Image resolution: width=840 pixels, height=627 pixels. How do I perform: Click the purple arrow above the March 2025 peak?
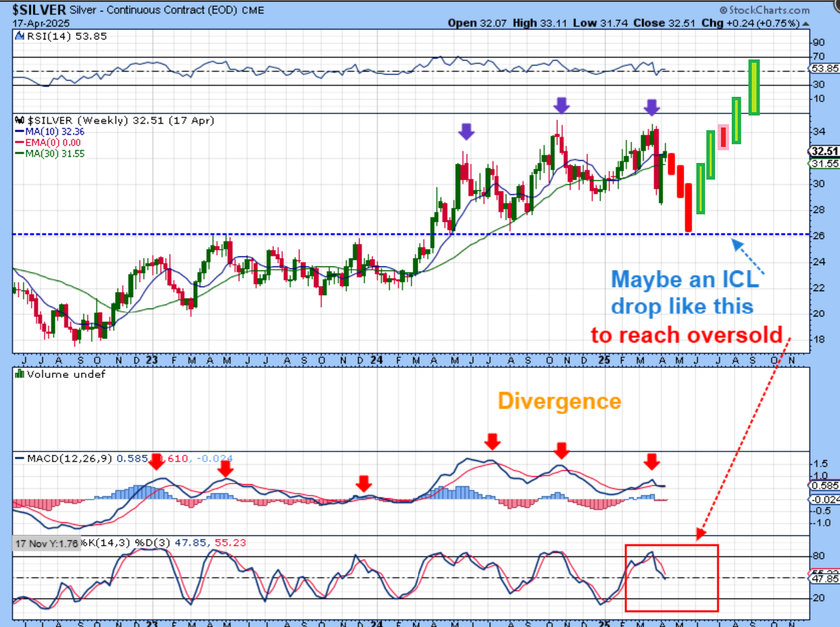652,106
